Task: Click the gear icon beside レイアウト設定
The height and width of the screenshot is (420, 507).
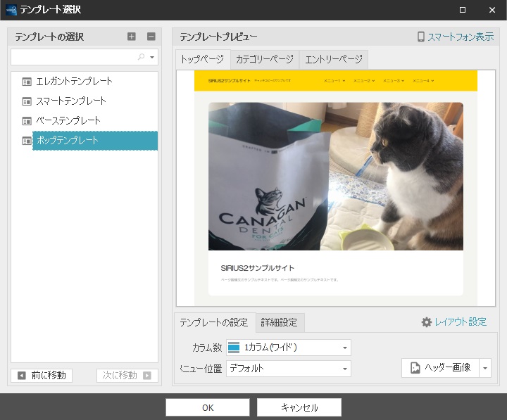Action: 427,322
